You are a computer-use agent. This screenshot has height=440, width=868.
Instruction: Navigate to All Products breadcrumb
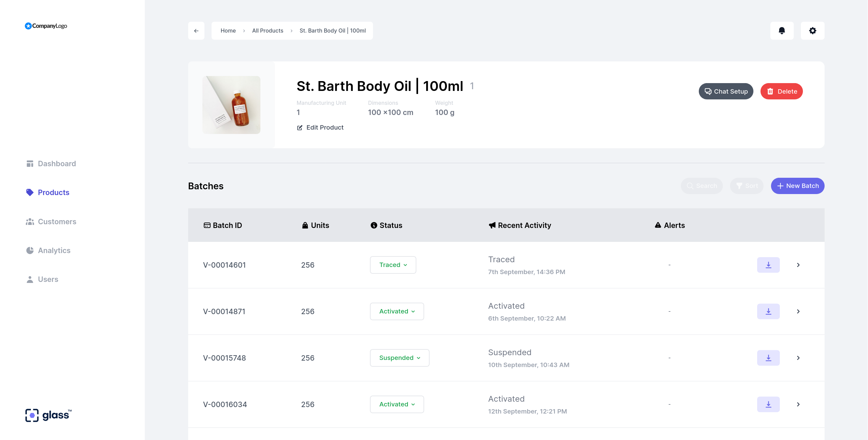(268, 31)
